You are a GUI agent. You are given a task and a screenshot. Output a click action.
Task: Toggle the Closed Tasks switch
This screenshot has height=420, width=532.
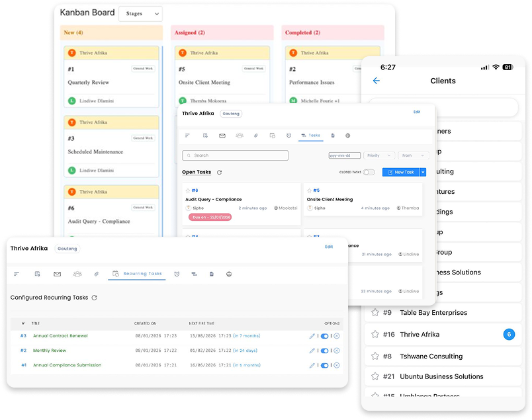tap(369, 173)
